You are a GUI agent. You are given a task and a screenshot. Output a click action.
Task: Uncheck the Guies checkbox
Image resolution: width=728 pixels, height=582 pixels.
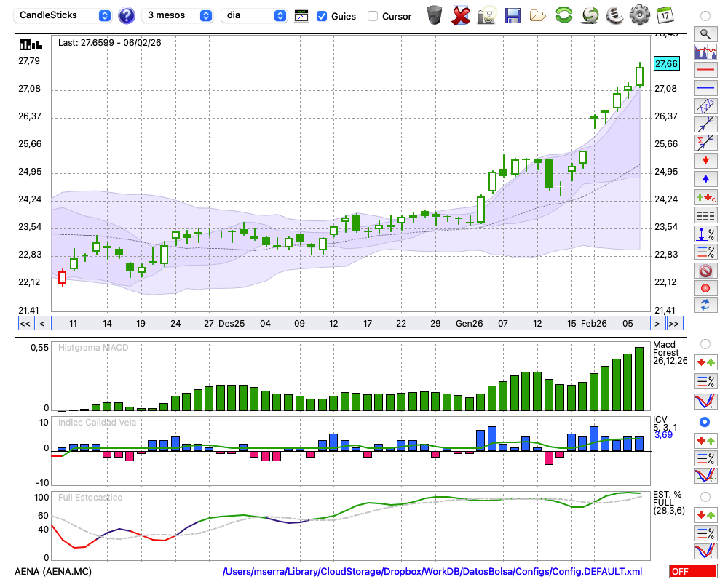[x=322, y=16]
